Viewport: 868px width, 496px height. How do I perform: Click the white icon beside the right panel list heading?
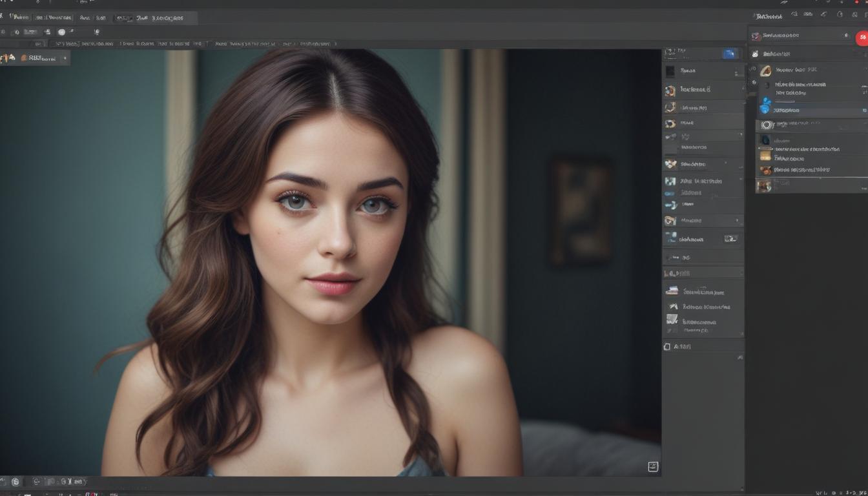(x=755, y=54)
